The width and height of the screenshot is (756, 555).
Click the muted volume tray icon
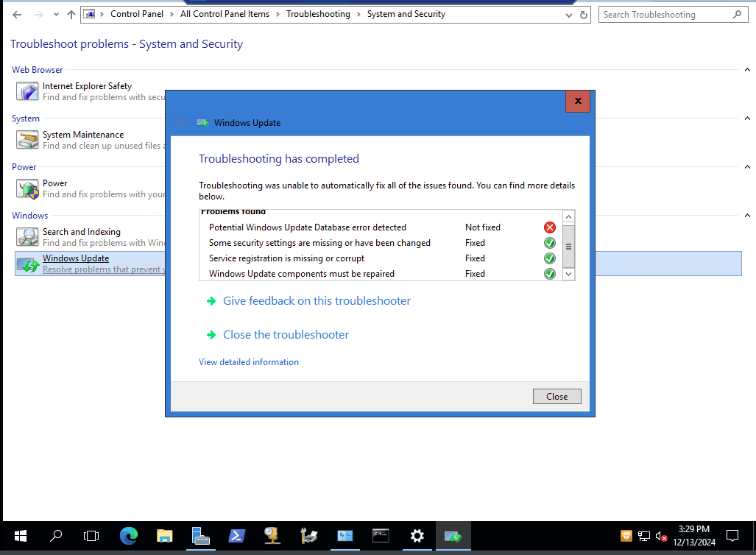661,536
